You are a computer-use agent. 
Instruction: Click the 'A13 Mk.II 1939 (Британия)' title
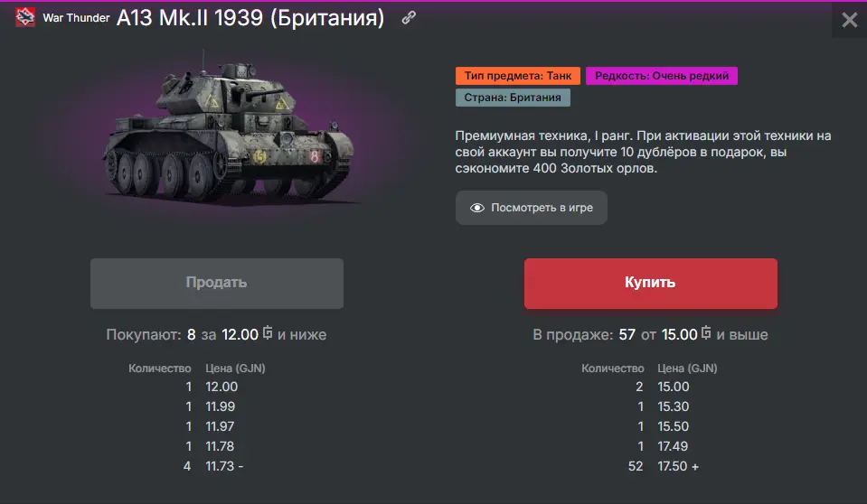(x=250, y=18)
